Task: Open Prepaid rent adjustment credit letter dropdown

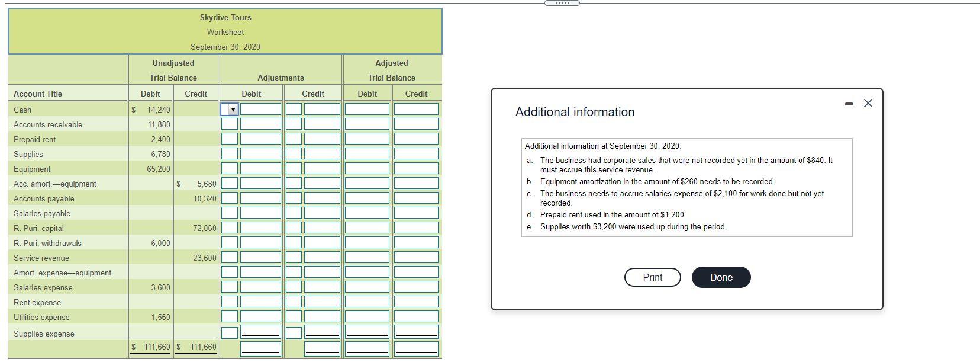Action: point(294,139)
